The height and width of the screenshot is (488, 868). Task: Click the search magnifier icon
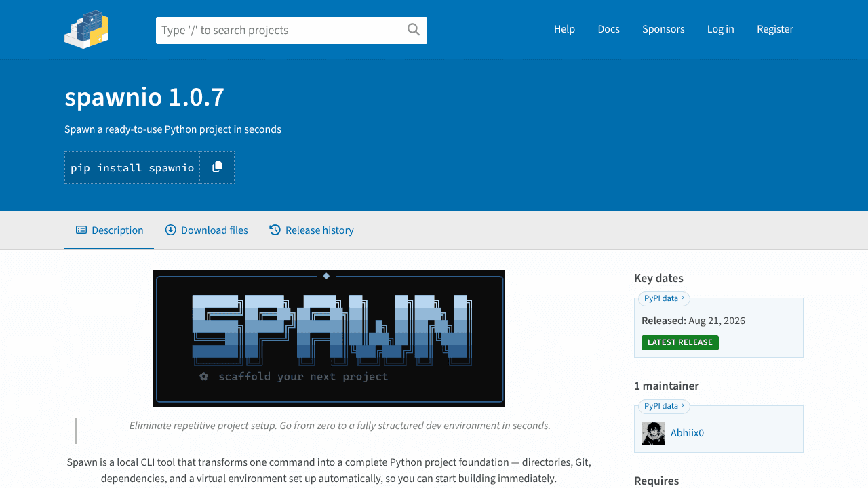414,29
